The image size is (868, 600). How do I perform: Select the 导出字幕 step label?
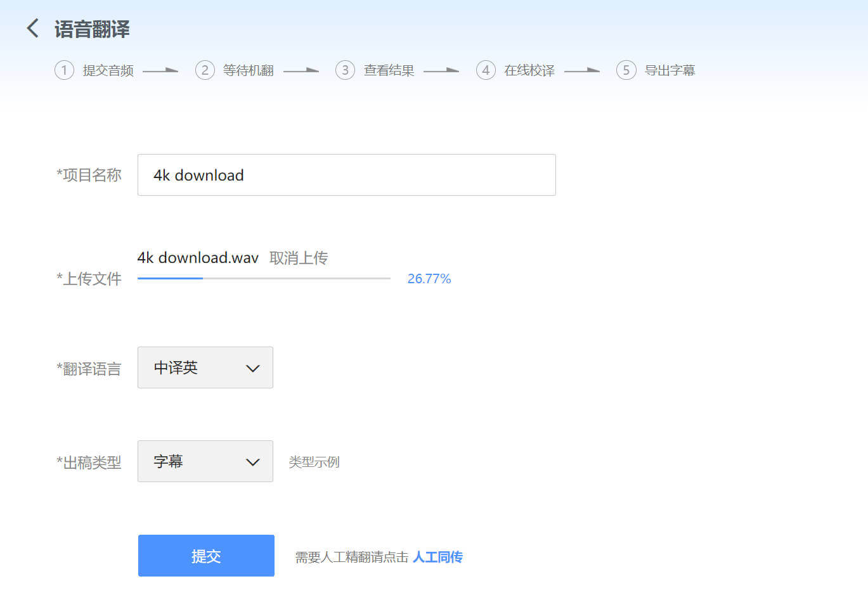(670, 70)
